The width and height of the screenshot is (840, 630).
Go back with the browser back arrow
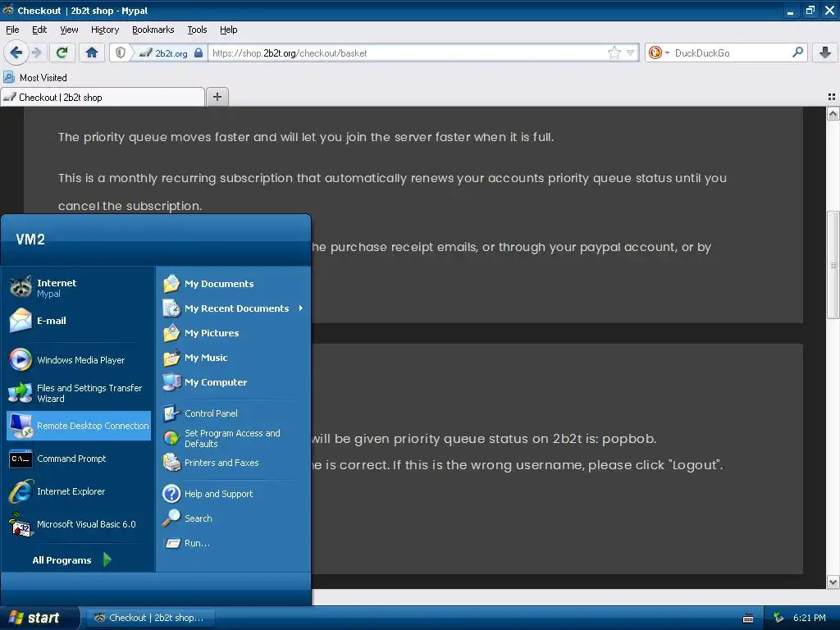coord(16,52)
